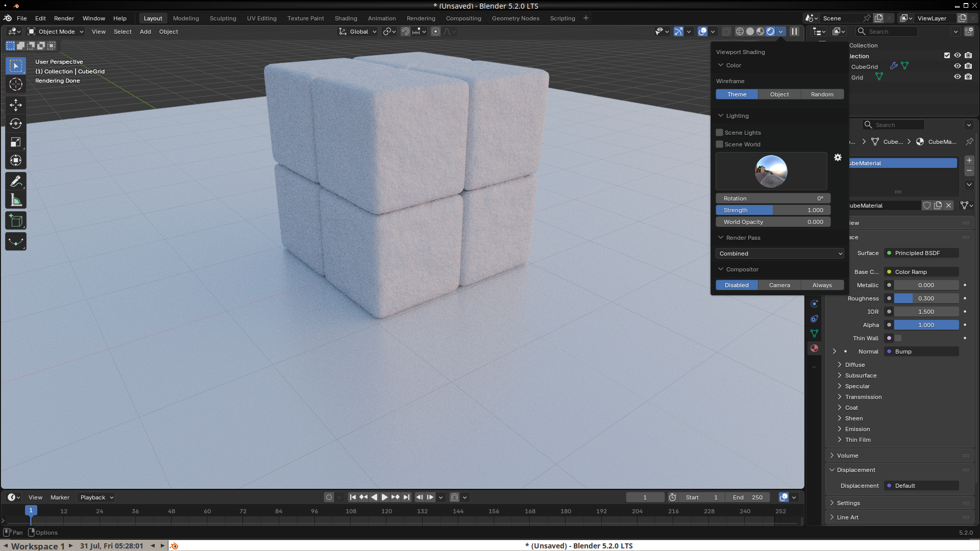Adjust the HDRI Strength slider
The height and width of the screenshot is (551, 980).
[773, 210]
